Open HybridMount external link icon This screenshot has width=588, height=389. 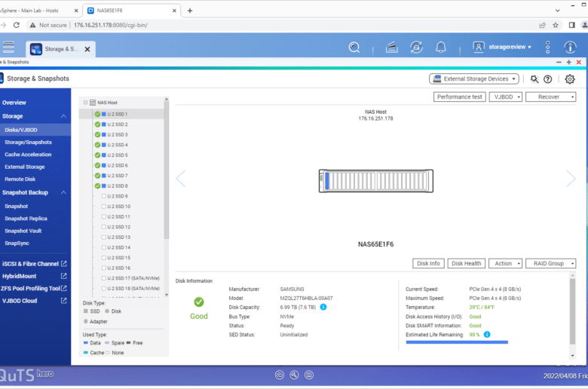tap(64, 276)
